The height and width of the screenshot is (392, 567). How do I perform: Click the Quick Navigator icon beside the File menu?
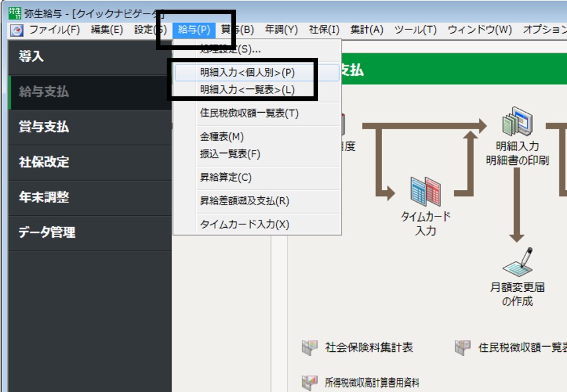[16, 30]
